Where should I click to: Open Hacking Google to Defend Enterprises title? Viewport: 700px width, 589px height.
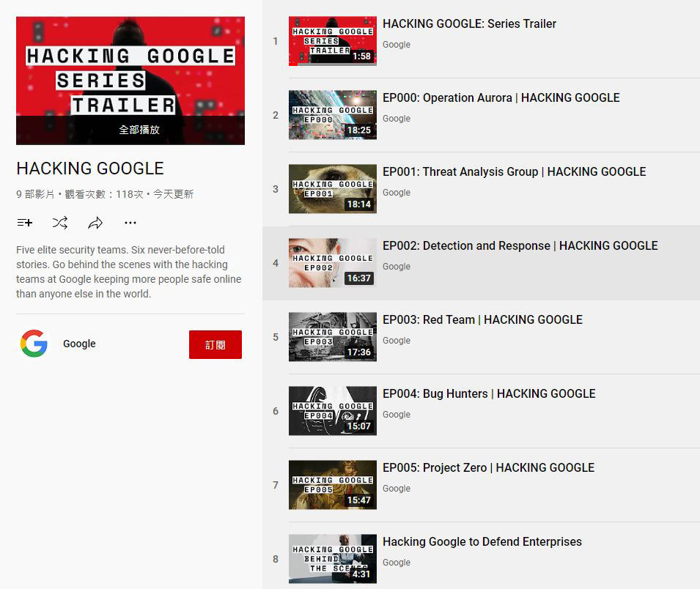(482, 541)
